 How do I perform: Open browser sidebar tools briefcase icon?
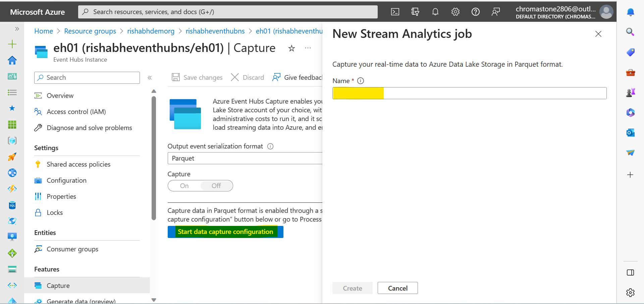click(x=631, y=72)
